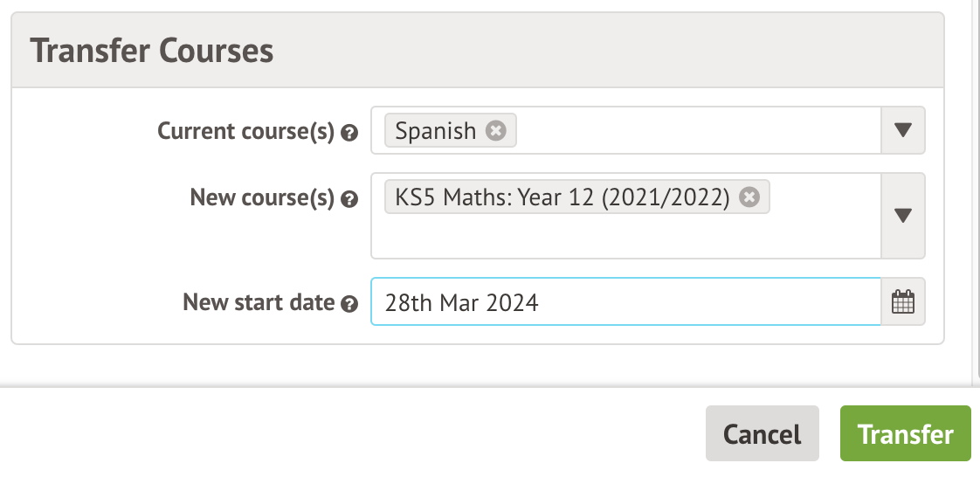
Task: Confirm with the green Transfer button
Action: [x=905, y=433]
